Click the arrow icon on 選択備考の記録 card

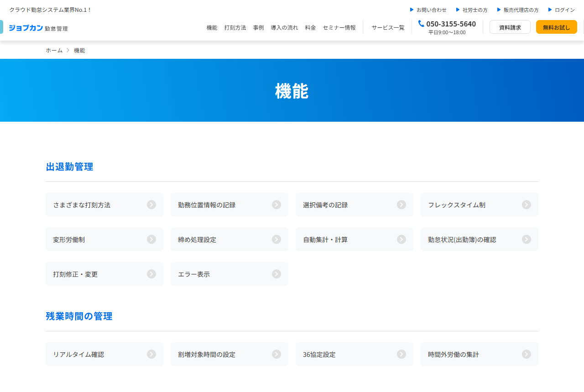pyautogui.click(x=401, y=205)
